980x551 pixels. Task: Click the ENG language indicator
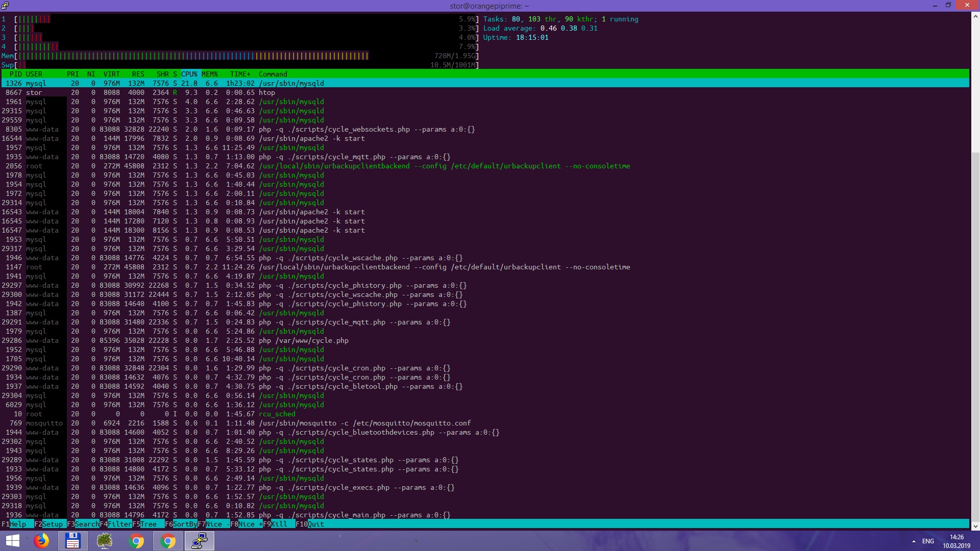928,541
